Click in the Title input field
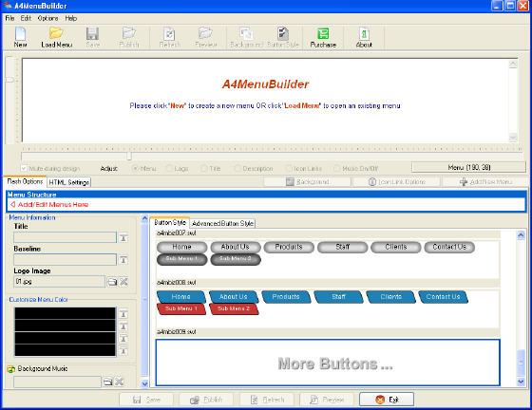 click(65, 237)
